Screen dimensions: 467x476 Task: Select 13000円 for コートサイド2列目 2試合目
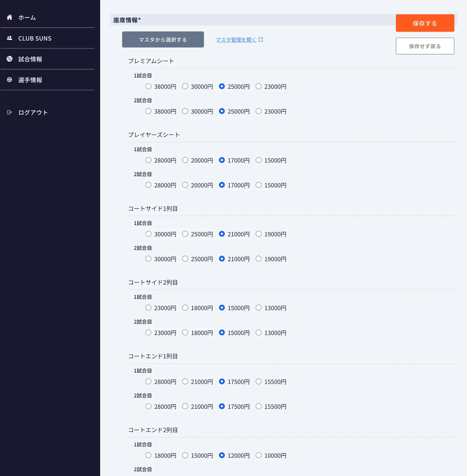(259, 333)
